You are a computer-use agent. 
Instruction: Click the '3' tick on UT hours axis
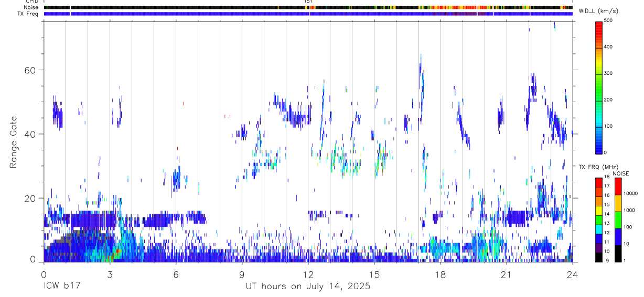tap(110, 274)
